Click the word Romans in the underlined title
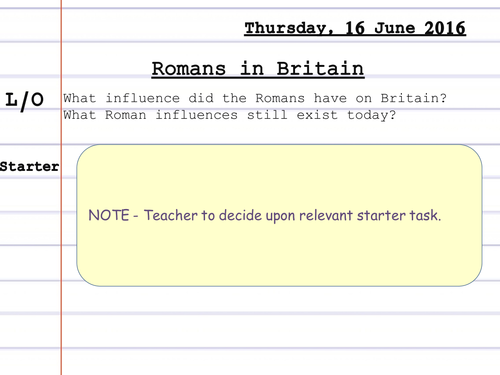This screenshot has width=500, height=375. click(x=189, y=69)
